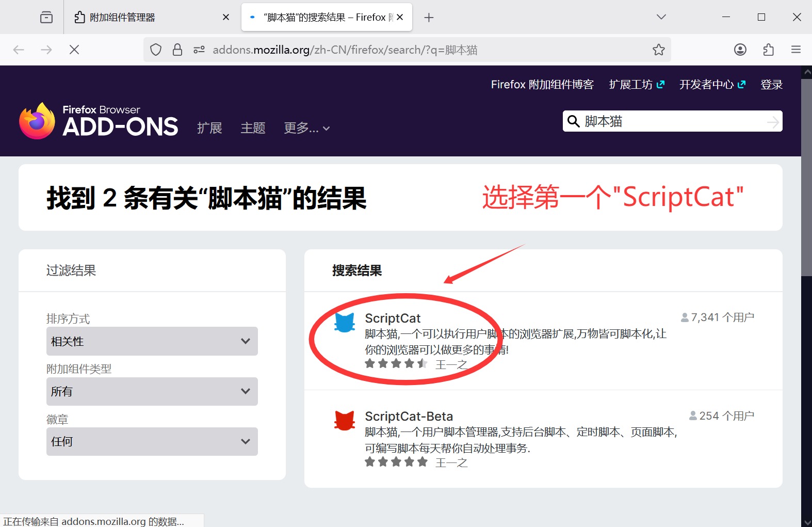Minimize the Firefox window
812x527 pixels.
pyautogui.click(x=726, y=17)
